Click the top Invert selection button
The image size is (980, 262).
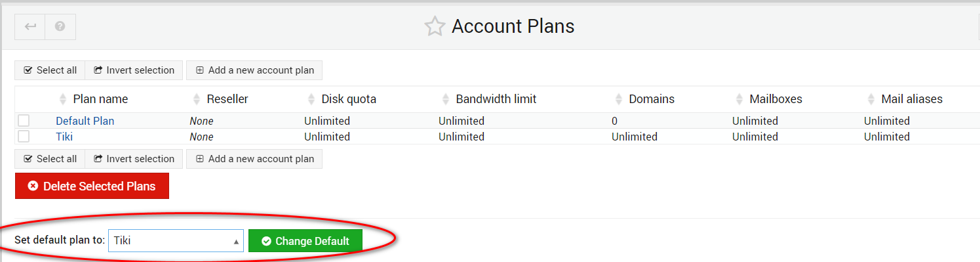[134, 70]
